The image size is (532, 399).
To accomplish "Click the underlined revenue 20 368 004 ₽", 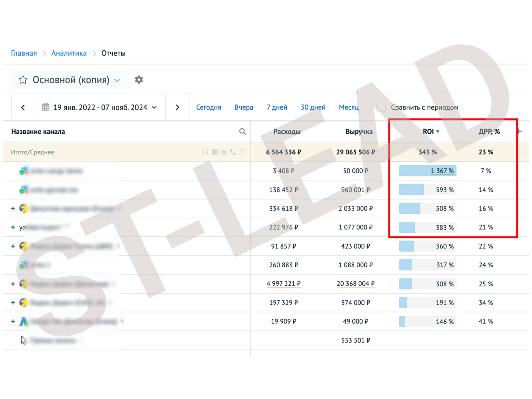I will 356,284.
